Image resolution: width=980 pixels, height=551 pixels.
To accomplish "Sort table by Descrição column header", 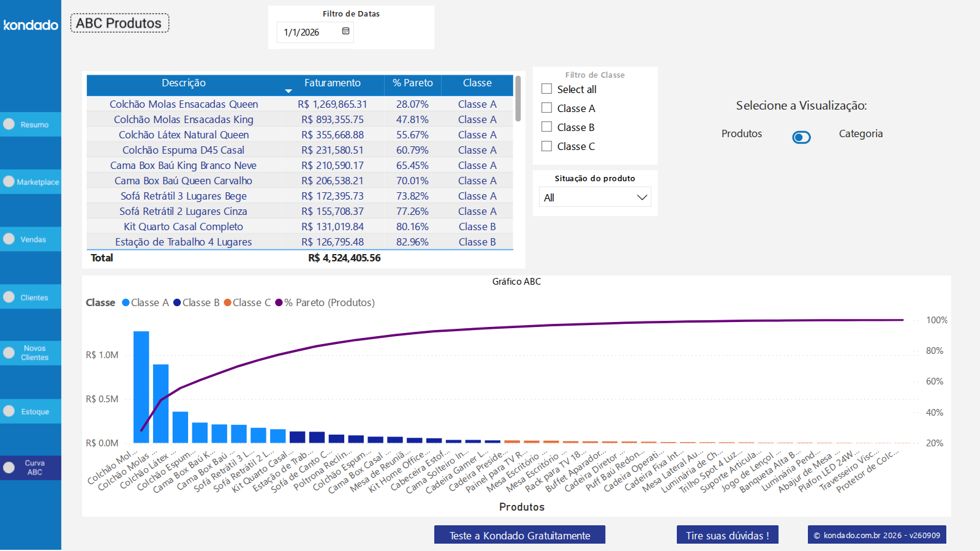I will pyautogui.click(x=184, y=83).
